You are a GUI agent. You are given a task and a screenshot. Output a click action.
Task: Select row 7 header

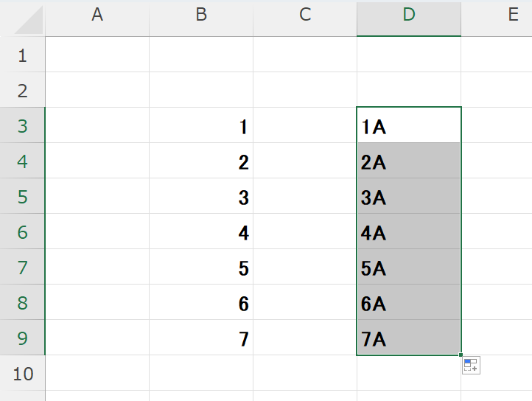[22, 268]
